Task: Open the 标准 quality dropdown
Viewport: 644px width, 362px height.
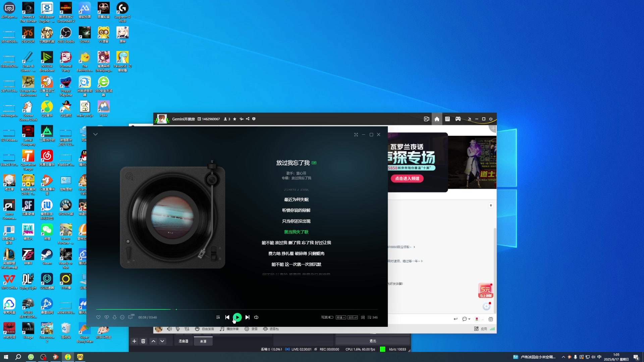Action: click(x=341, y=317)
